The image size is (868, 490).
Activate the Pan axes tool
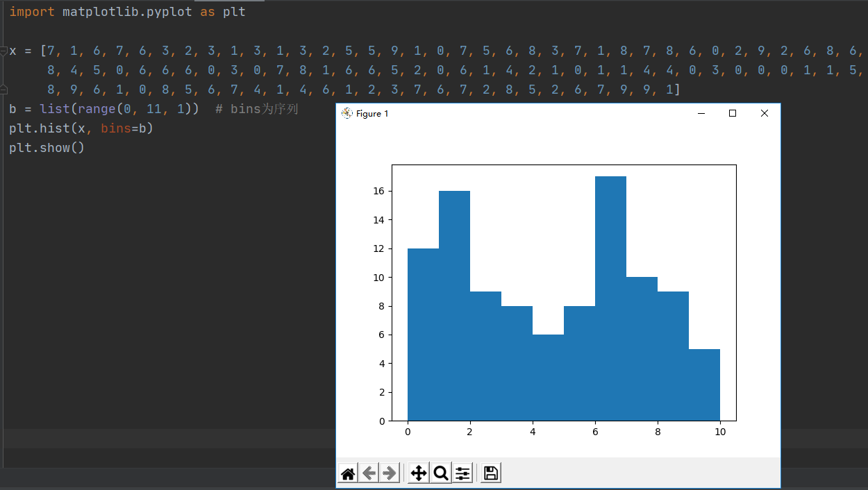pos(419,473)
